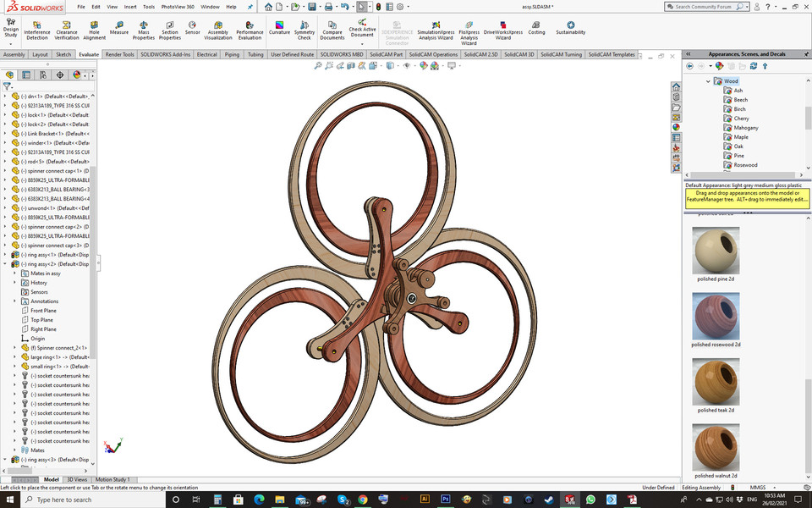Change units by clicking MMGS
The image size is (812, 508).
click(x=759, y=487)
